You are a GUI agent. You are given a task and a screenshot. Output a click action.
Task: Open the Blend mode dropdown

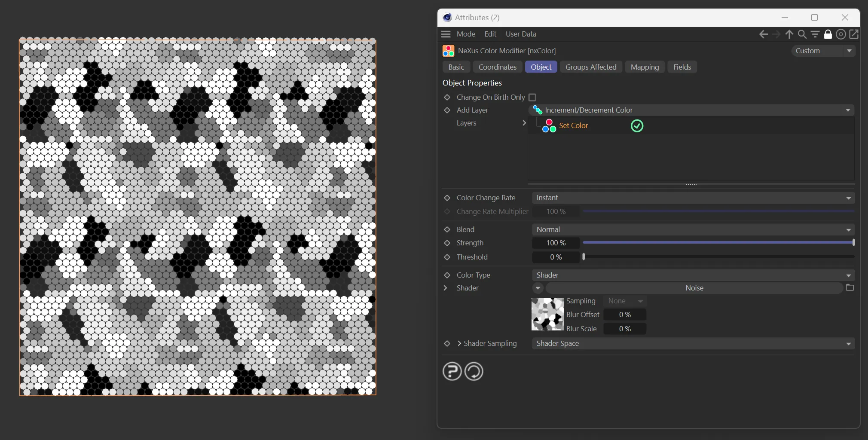[x=693, y=229]
